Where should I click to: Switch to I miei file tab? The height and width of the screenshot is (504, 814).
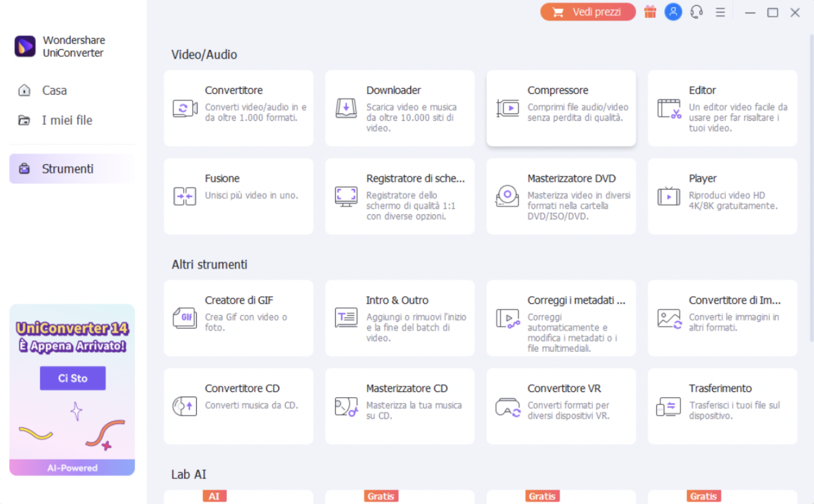click(x=67, y=120)
